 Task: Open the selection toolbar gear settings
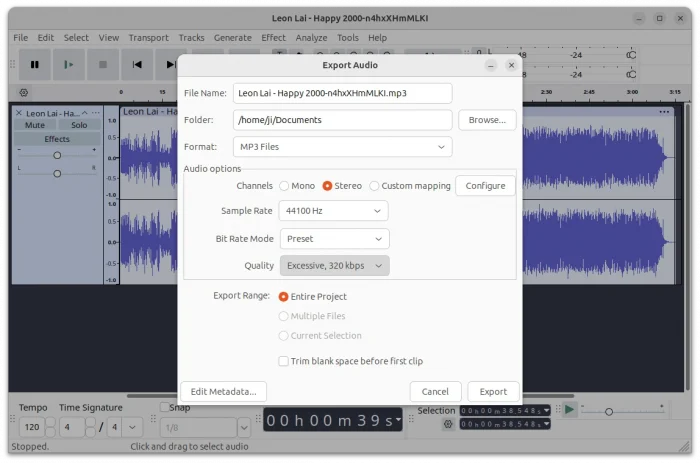pyautogui.click(x=449, y=424)
